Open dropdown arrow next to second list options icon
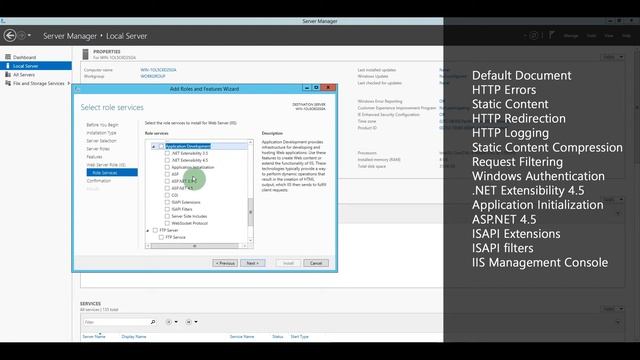This screenshot has width=640, height=360. (x=196, y=322)
